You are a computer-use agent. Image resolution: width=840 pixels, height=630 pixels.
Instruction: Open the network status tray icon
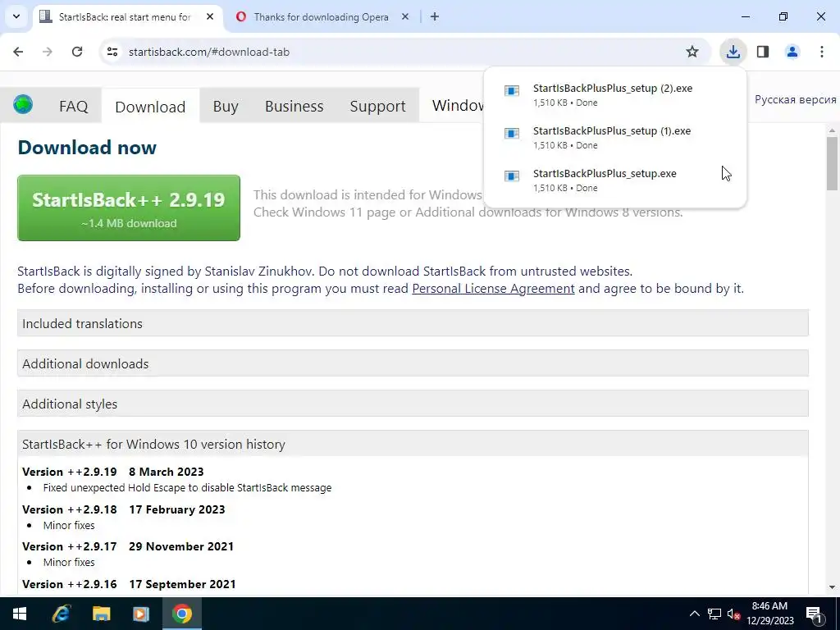714,614
